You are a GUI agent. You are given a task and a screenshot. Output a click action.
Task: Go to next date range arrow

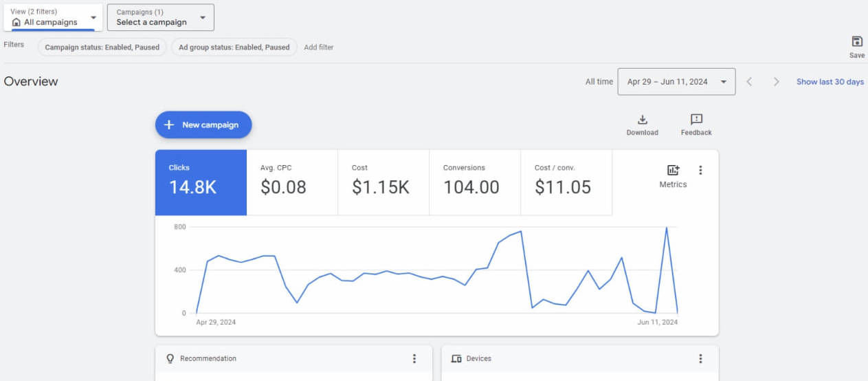pyautogui.click(x=776, y=82)
